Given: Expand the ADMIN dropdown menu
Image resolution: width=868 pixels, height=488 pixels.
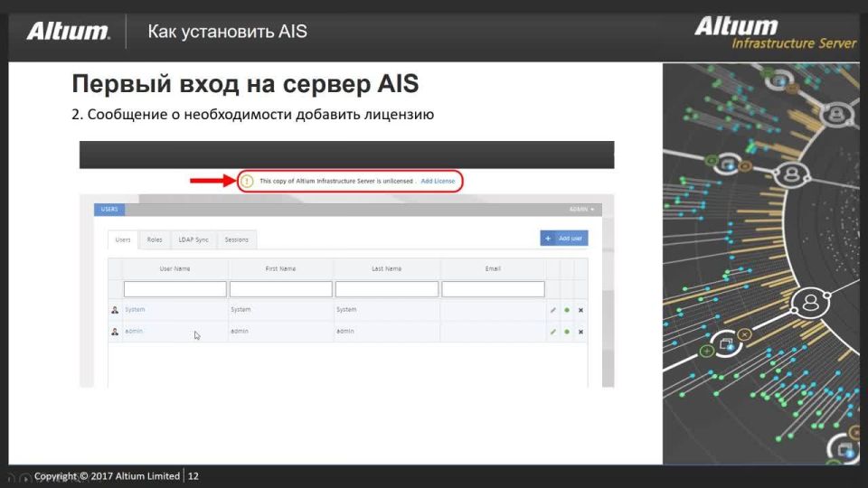Looking at the screenshot, I should click(x=581, y=209).
